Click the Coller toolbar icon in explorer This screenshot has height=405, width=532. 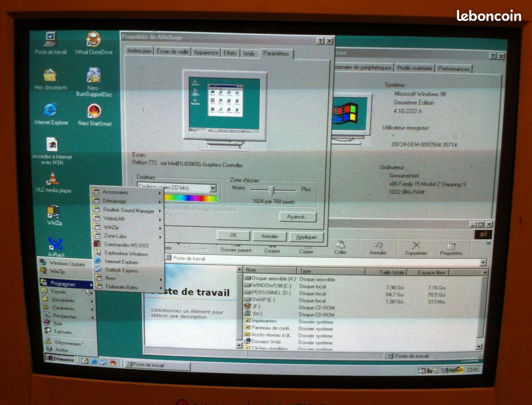[x=340, y=248]
